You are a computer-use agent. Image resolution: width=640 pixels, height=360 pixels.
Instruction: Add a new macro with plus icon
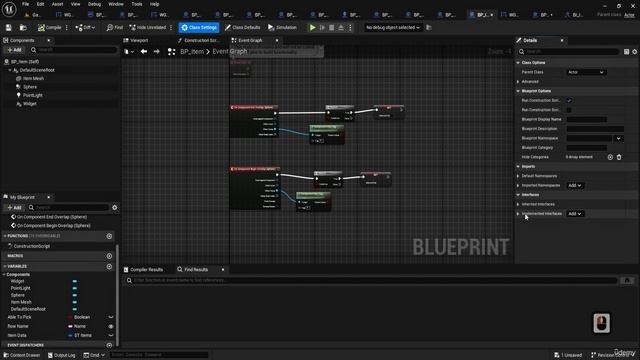coord(109,256)
